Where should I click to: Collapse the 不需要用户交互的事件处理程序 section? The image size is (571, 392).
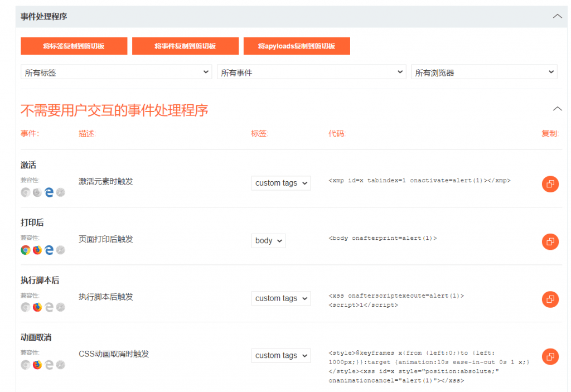(557, 109)
